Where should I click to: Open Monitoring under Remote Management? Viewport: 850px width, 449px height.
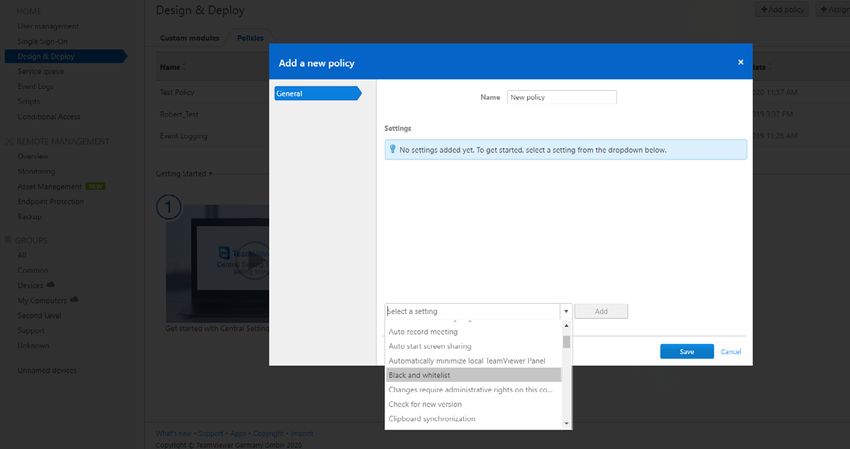click(x=36, y=171)
